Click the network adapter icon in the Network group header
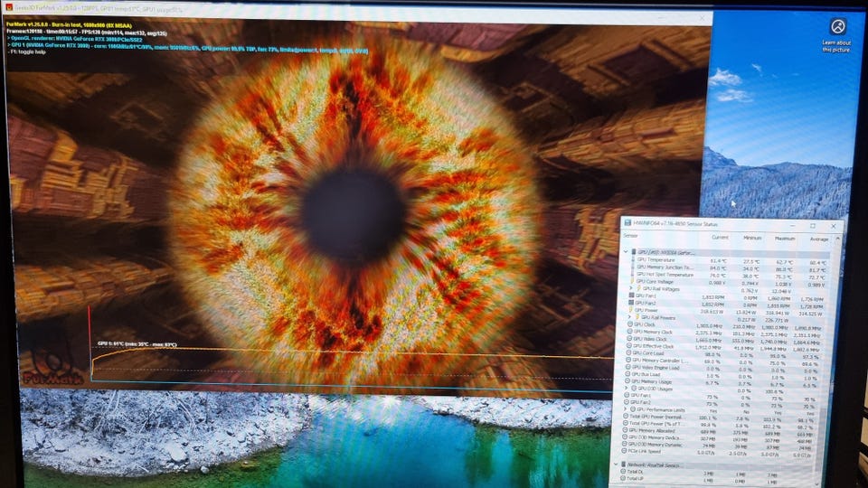The height and width of the screenshot is (488, 868). (x=624, y=465)
